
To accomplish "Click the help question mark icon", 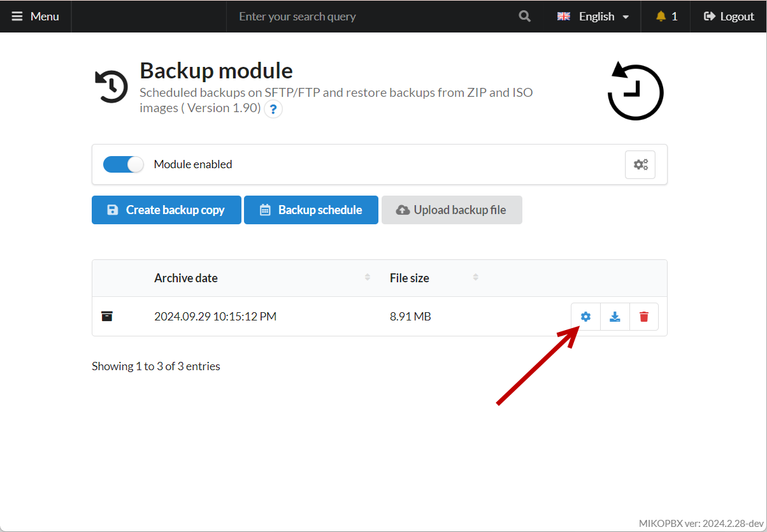I will (273, 110).
